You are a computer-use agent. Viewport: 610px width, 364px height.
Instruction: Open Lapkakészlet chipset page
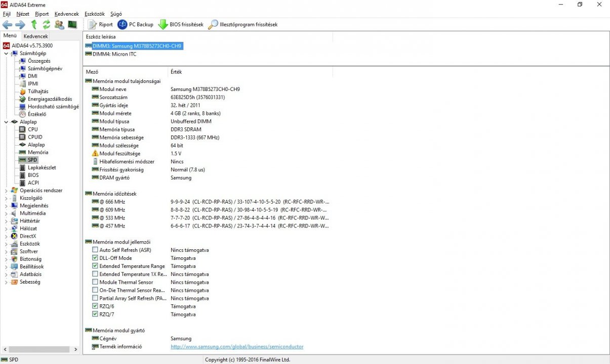coord(42,167)
